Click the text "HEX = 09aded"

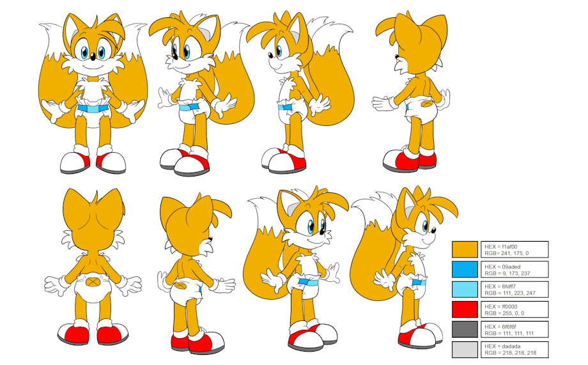pos(502,267)
